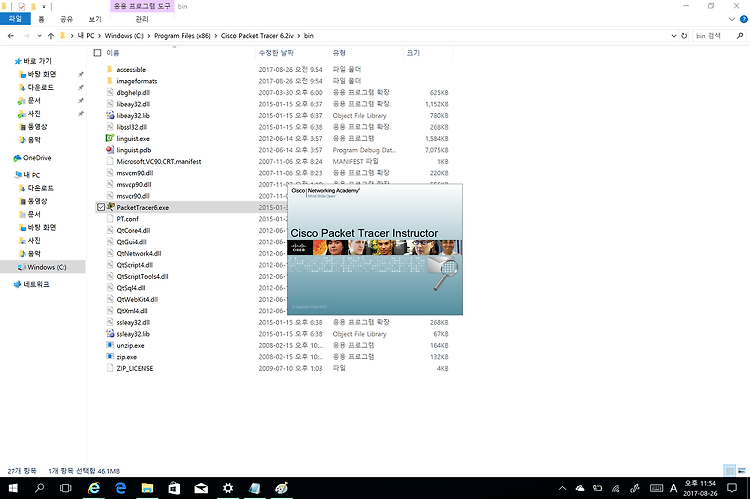The width and height of the screenshot is (750, 499).
Task: Refresh the bin folder view
Action: pyautogui.click(x=684, y=36)
